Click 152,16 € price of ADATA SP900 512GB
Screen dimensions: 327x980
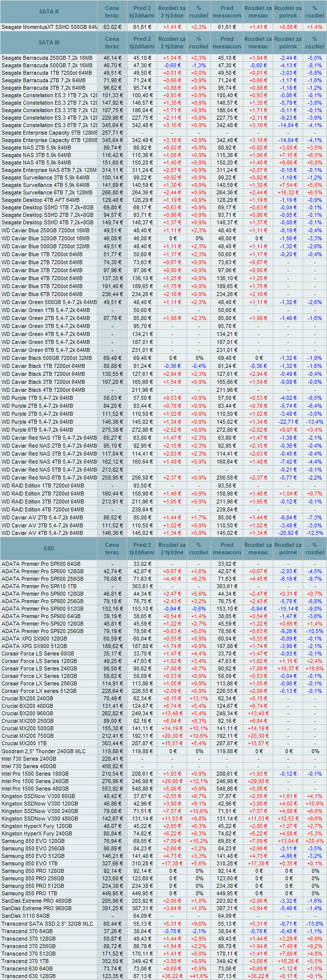click(x=112, y=609)
